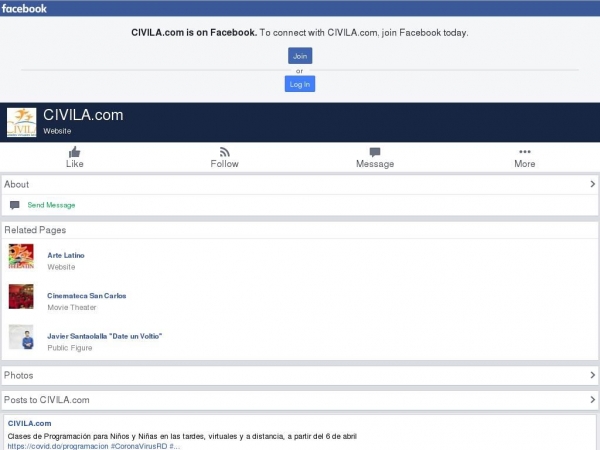Click the facebook logo in header
The image size is (600, 450).
point(24,8)
